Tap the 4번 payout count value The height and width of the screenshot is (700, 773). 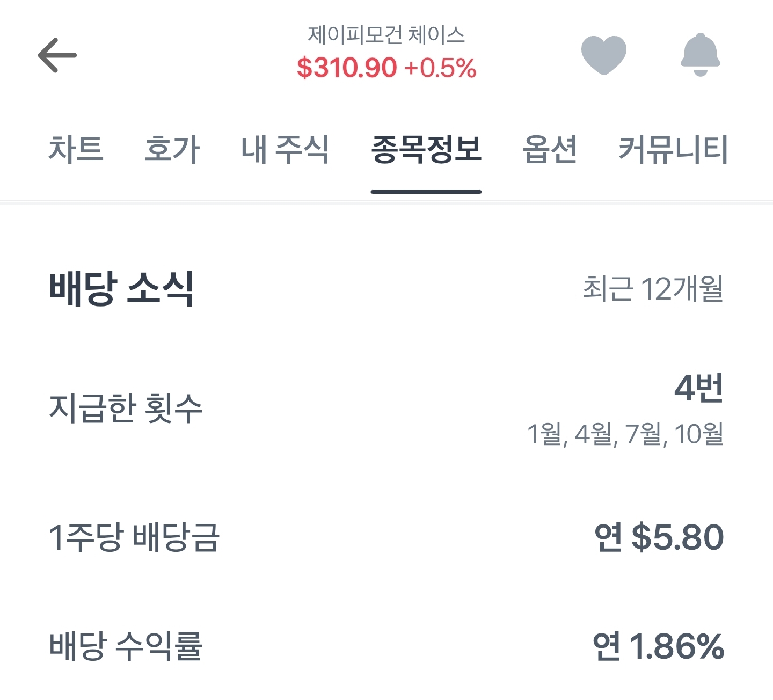click(698, 388)
